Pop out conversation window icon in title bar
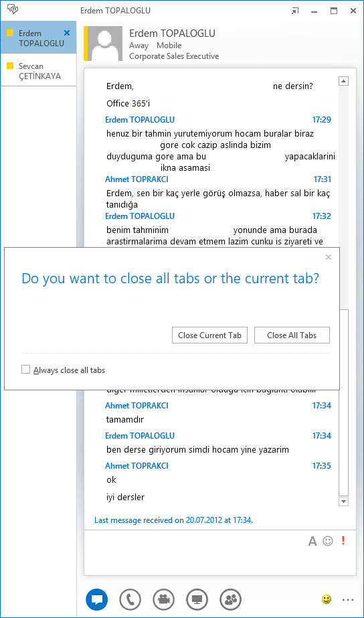Screen dimensions: 364x618 click(295, 11)
